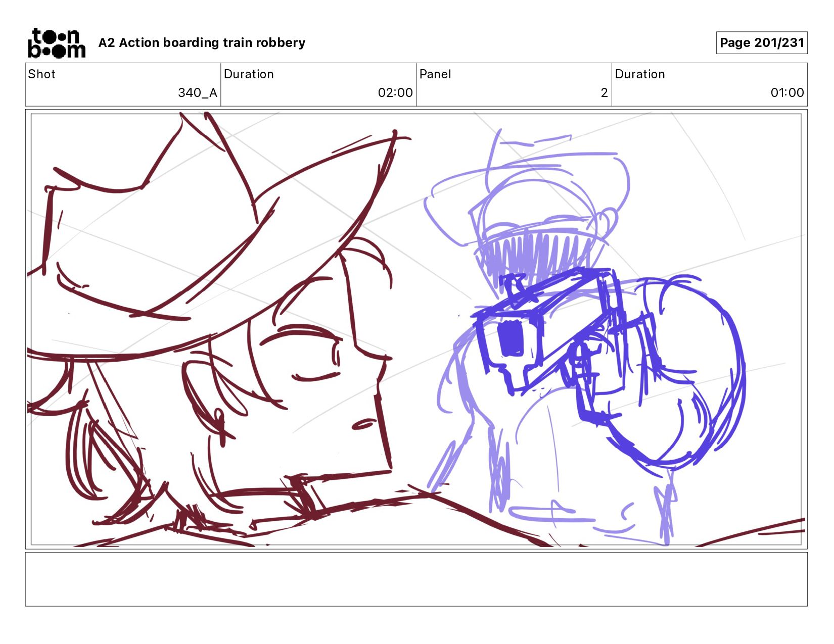Image resolution: width=834 pixels, height=644 pixels.
Task: Select the title 'A2 Action boarding train robbery'
Action: pos(202,43)
